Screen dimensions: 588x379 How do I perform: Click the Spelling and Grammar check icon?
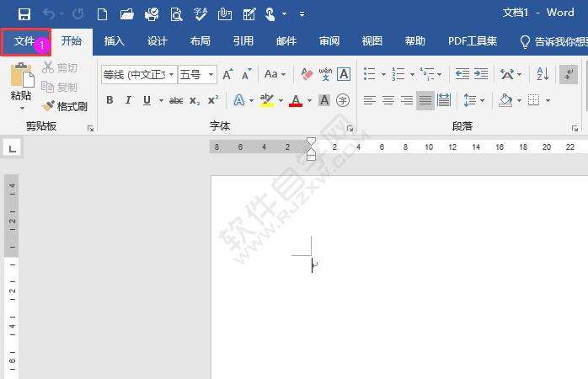tap(200, 14)
